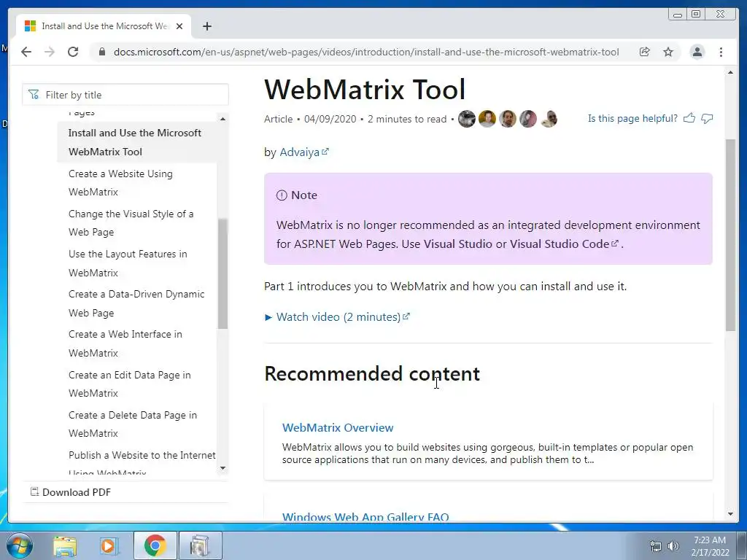Bookmark this page with the star icon
Screen dimensions: 747x560
pyautogui.click(x=668, y=52)
